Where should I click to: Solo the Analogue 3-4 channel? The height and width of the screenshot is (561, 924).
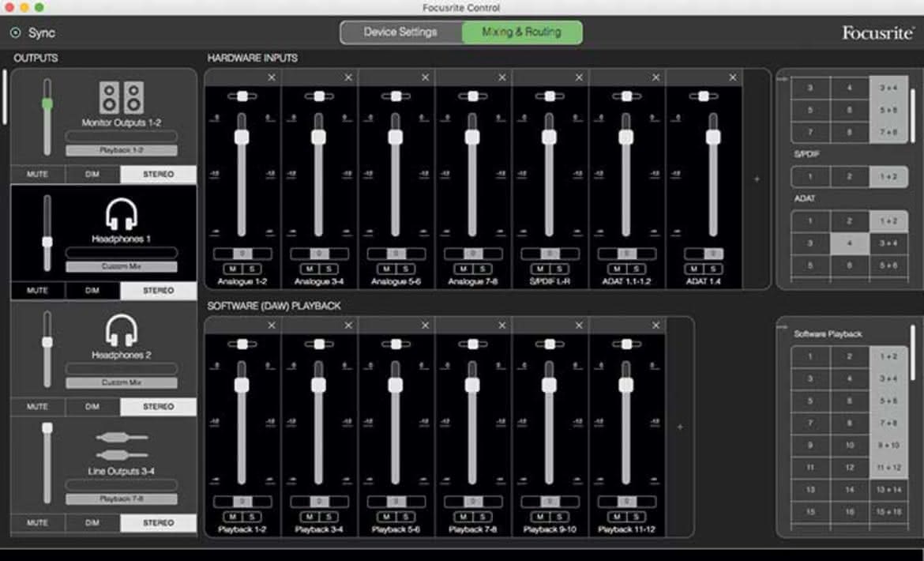(329, 269)
